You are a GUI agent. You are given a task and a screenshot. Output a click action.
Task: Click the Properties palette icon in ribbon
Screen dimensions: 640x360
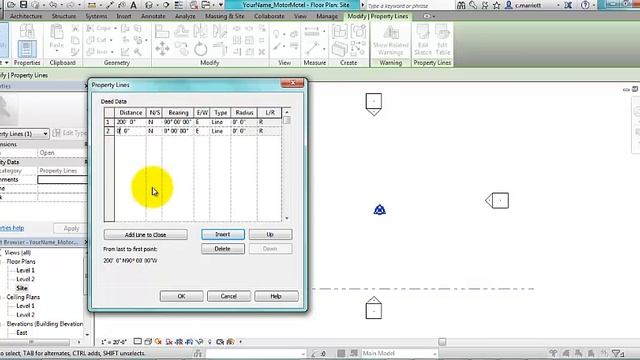point(27,49)
